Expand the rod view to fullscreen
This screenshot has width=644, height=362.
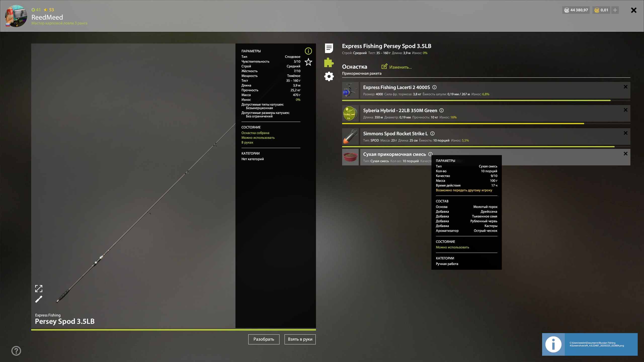tap(39, 289)
